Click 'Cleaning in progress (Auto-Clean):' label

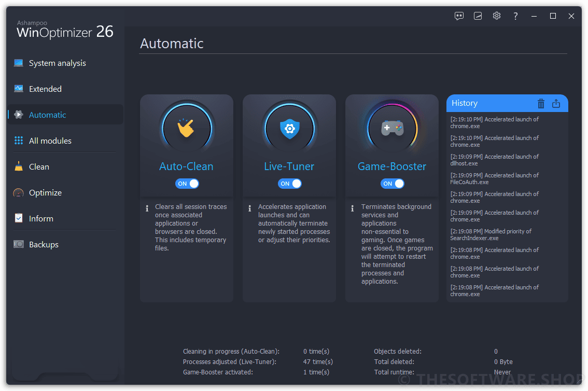point(231,351)
